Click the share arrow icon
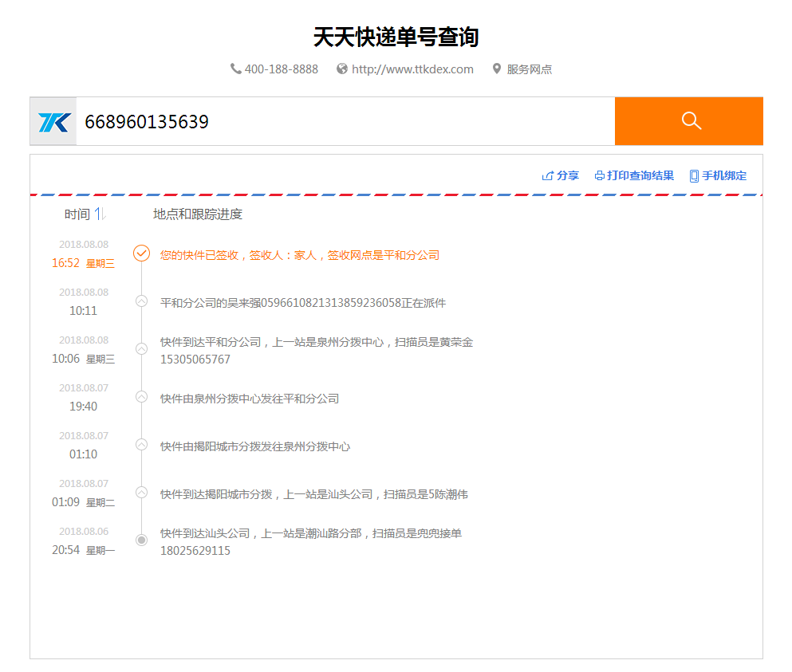792x672 pixels. tap(547, 175)
